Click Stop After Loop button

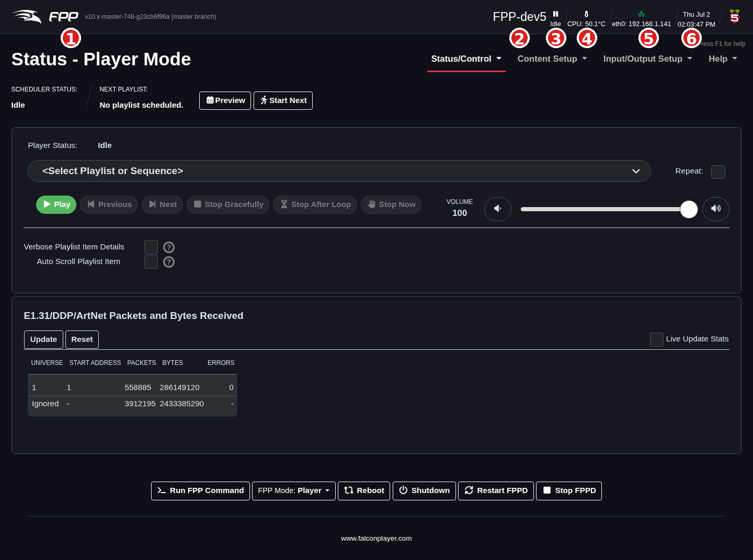[315, 204]
